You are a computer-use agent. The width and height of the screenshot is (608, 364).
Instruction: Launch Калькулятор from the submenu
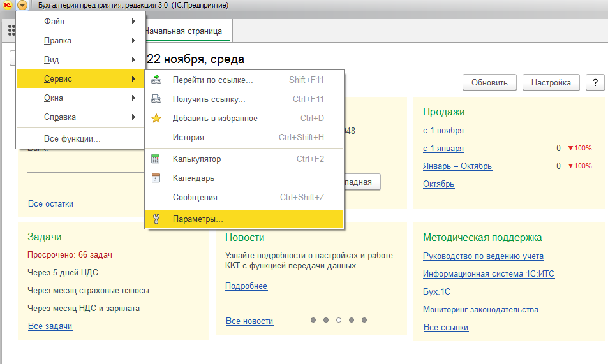244,159
